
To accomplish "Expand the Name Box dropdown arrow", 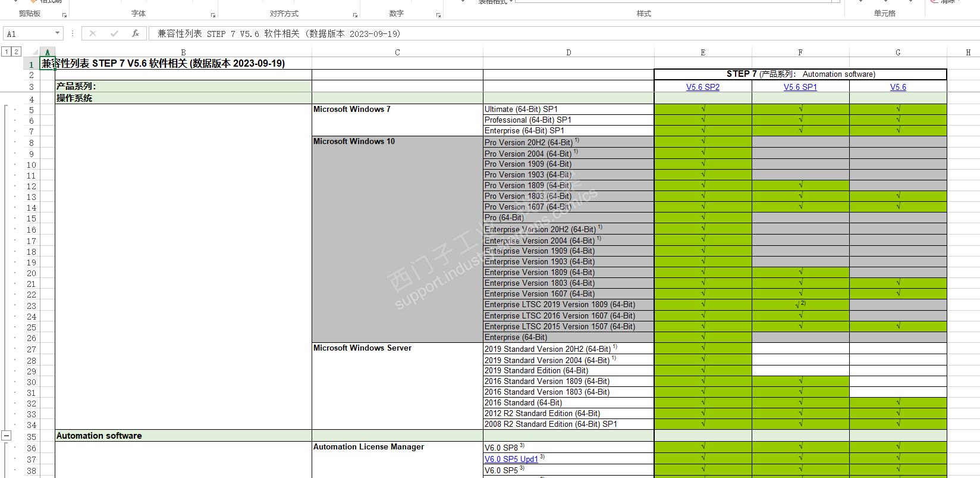I will [x=57, y=34].
